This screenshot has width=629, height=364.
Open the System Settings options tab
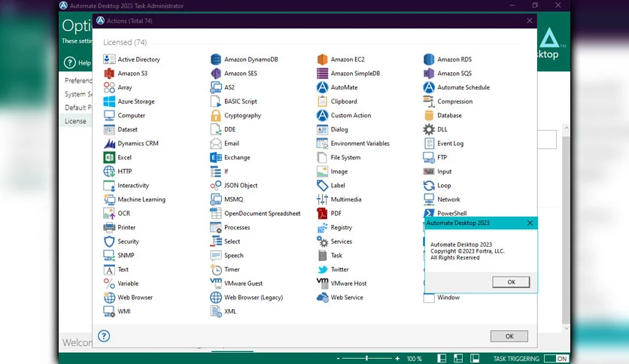[x=77, y=94]
